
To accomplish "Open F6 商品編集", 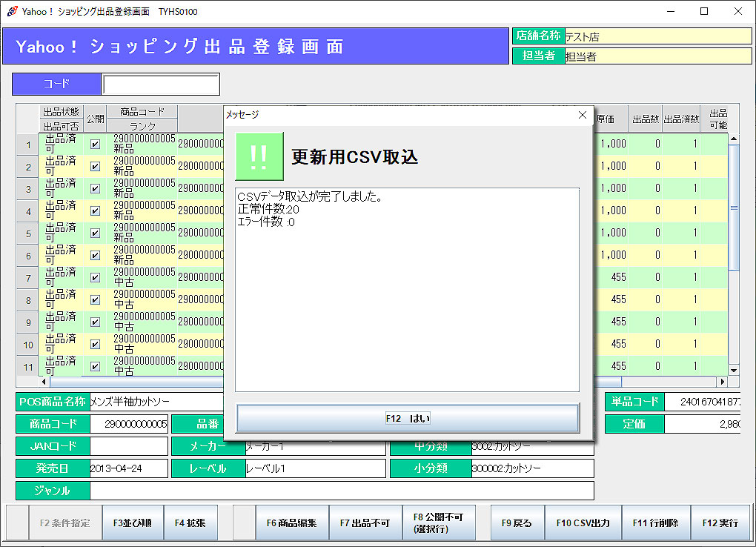I will [x=291, y=523].
